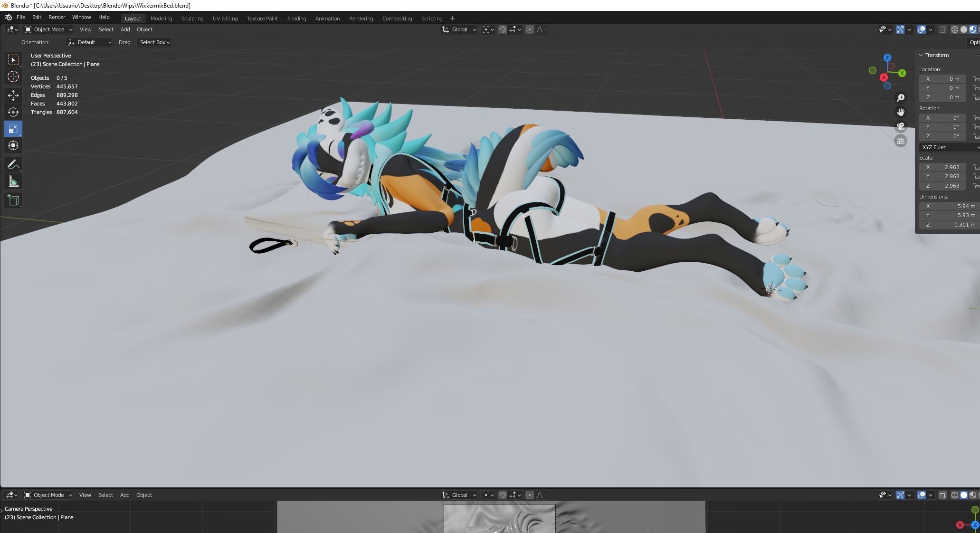Toggle Snap magnet in top header
Screen dimensions: 980x533
point(503,29)
